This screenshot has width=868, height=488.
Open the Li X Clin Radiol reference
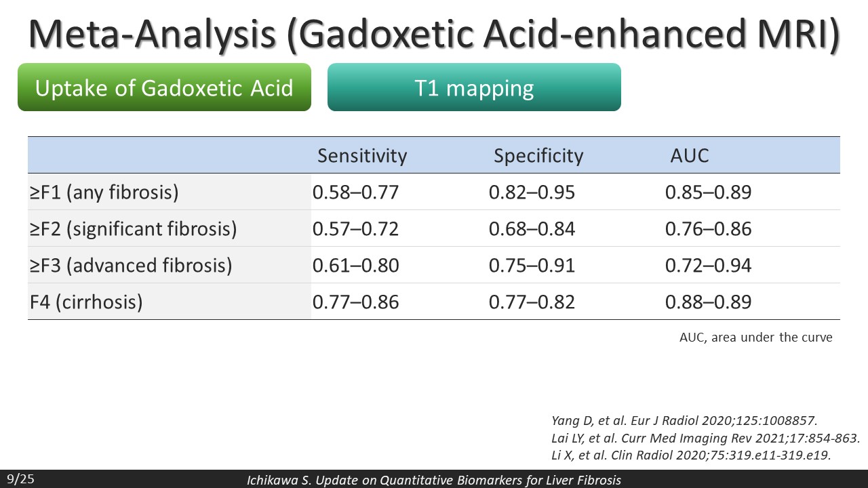[x=690, y=455]
